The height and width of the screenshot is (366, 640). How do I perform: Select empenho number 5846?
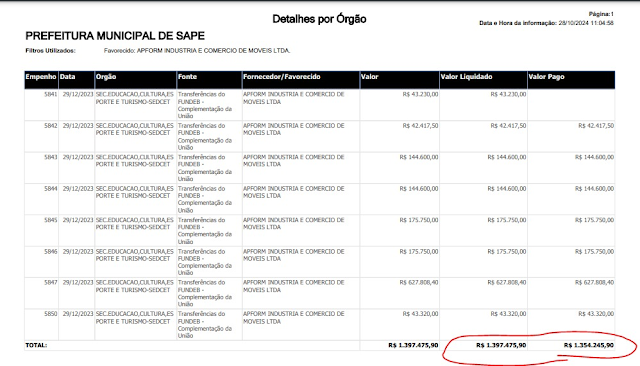pyautogui.click(x=51, y=252)
